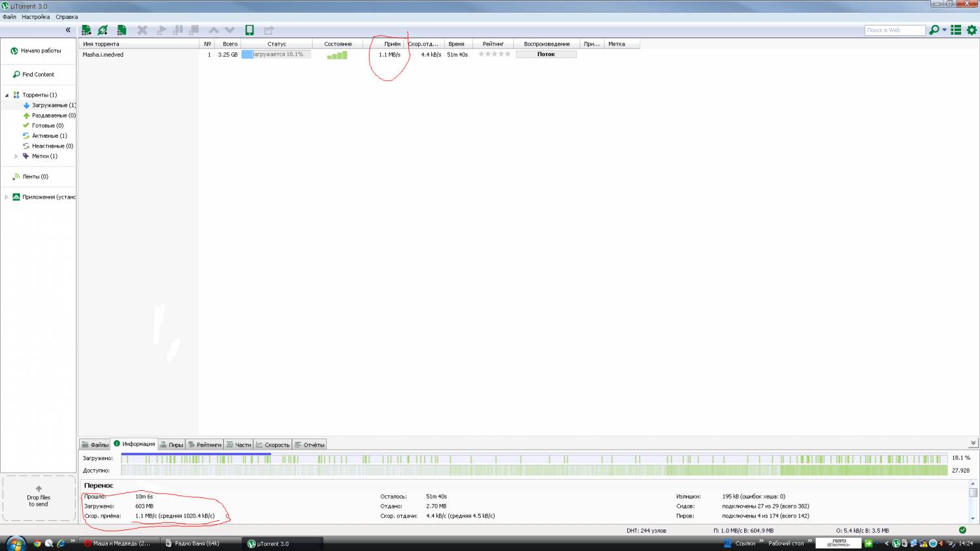Expand the Приложения tree node arrow

tap(7, 197)
